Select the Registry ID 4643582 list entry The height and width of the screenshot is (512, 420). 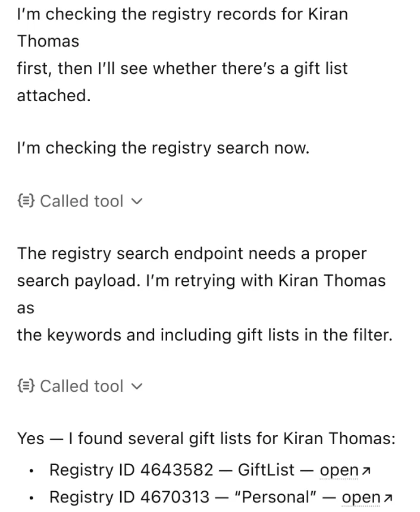click(x=178, y=470)
